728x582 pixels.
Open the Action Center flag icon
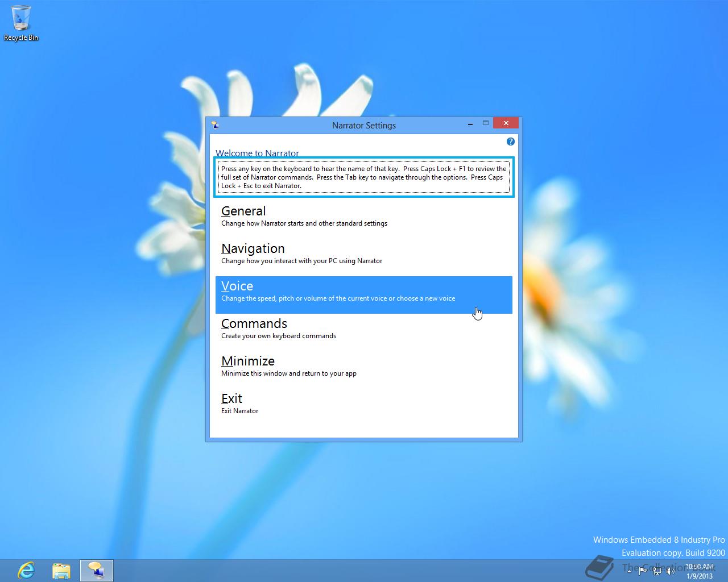coord(643,570)
